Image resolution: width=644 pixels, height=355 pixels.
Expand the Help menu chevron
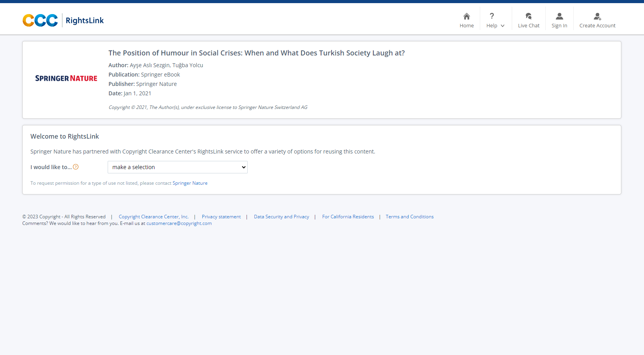coord(502,26)
